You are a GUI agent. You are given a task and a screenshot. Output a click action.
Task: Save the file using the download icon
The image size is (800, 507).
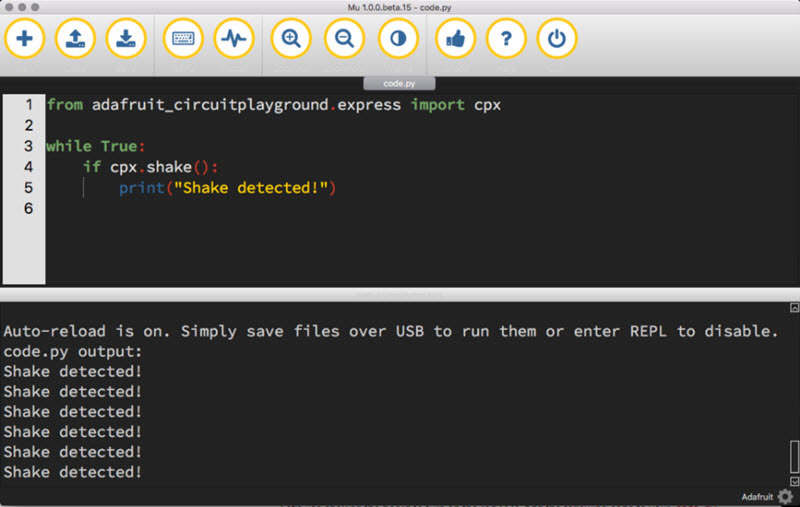[126, 40]
